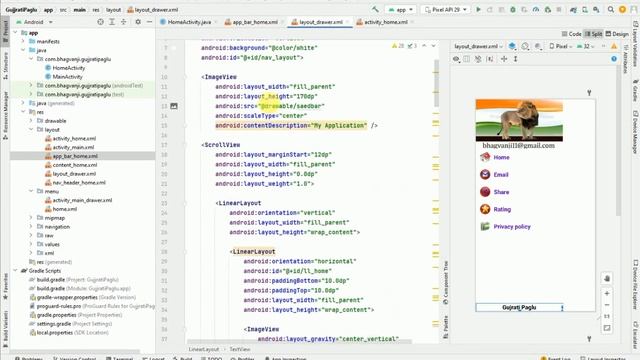Click the blue info icon in design toolbar

(x=614, y=59)
